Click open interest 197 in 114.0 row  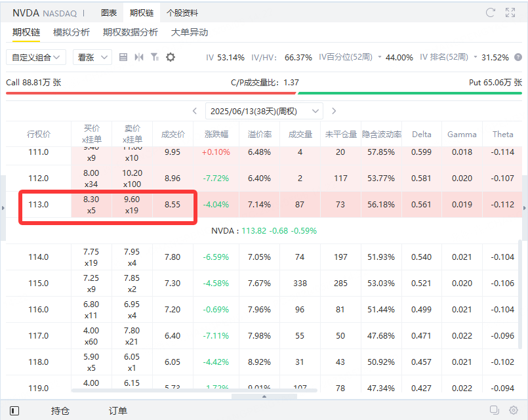(x=340, y=257)
